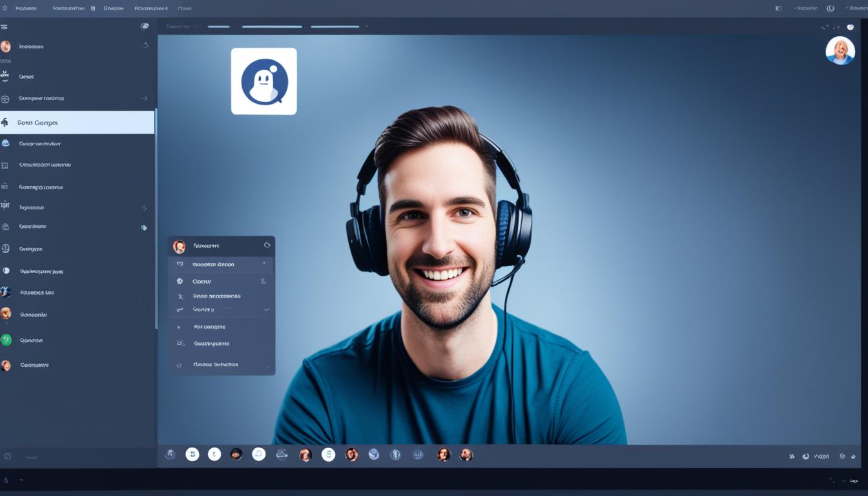Click the cloud icon in the left sidebar
This screenshot has width=868, height=496.
coord(6,143)
